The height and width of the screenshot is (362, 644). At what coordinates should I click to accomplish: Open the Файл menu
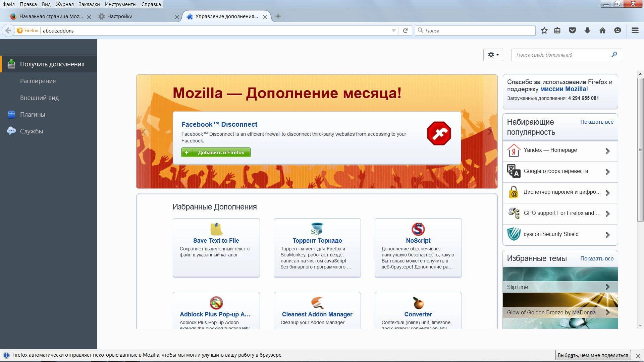coord(9,4)
